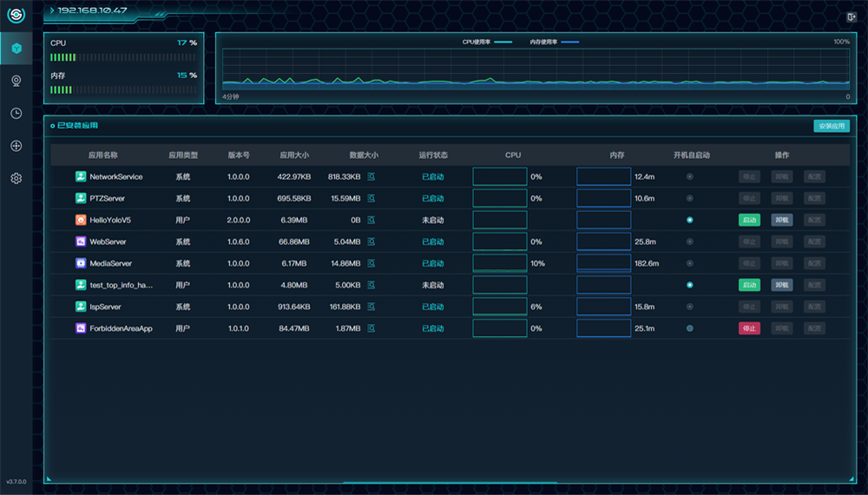Viewport: 868px width, 495px height.
Task: Click the circled plus sidebar icon
Action: 16,146
